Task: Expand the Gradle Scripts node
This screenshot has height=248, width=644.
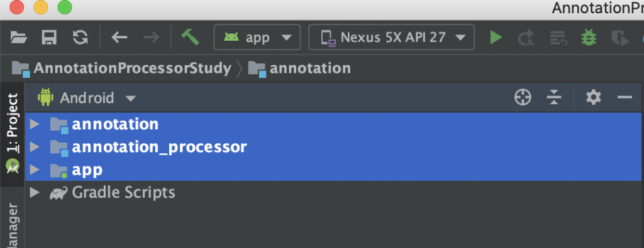Action: tap(35, 192)
